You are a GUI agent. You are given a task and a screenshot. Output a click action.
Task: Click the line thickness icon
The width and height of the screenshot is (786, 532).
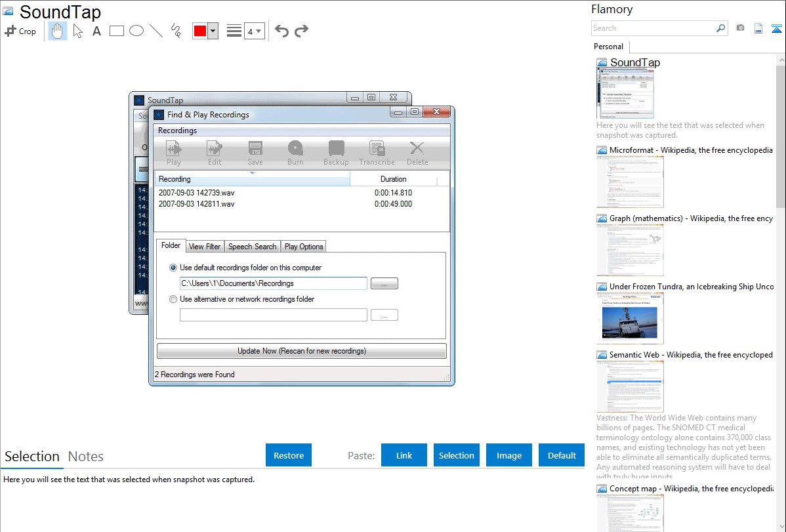click(x=234, y=31)
